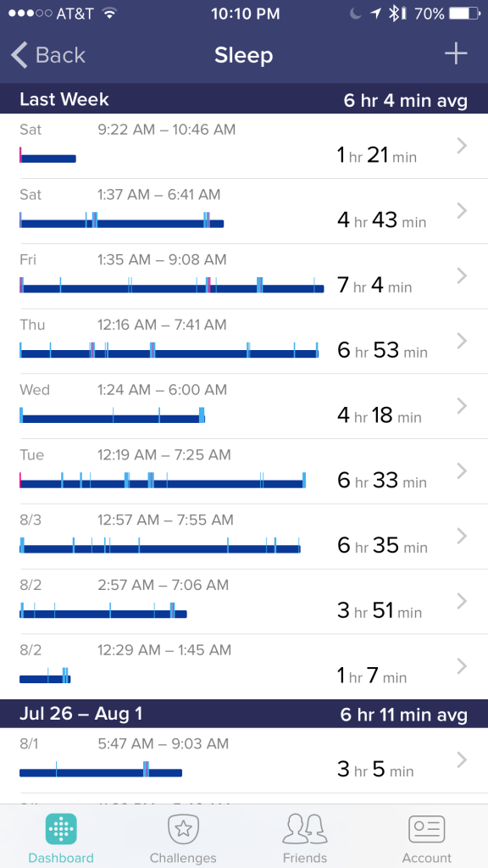The image size is (488, 868).
Task: Open the Dashboard tab icon
Action: tap(60, 829)
